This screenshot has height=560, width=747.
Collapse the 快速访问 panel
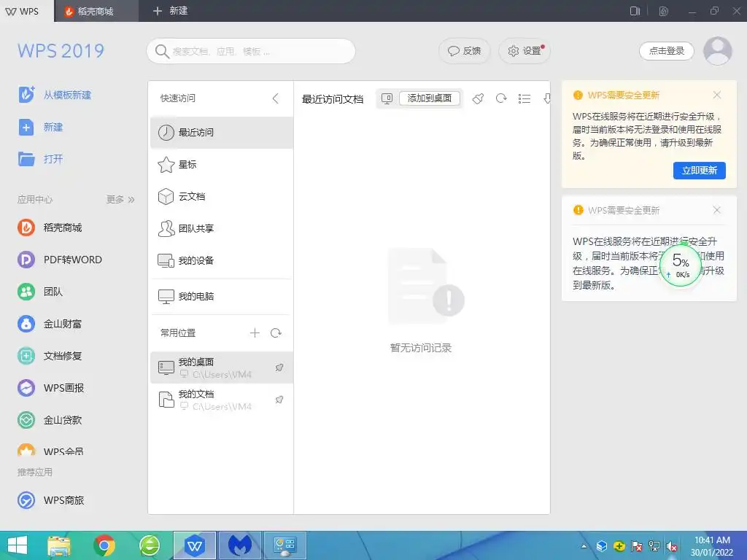275,98
